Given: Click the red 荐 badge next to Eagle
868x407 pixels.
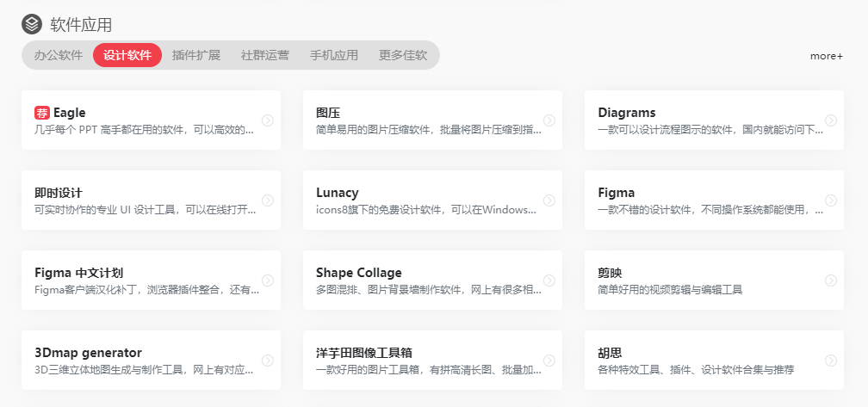Looking at the screenshot, I should pos(42,113).
